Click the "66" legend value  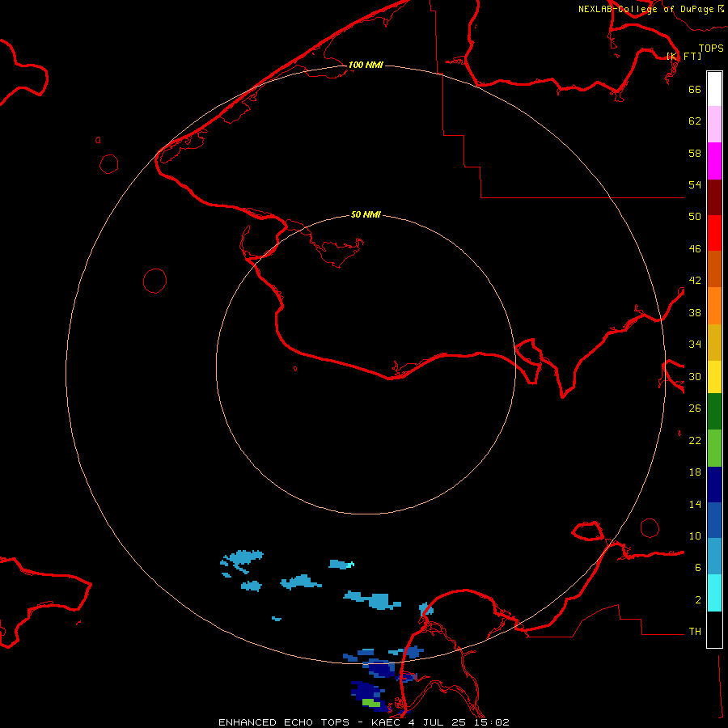click(x=695, y=89)
